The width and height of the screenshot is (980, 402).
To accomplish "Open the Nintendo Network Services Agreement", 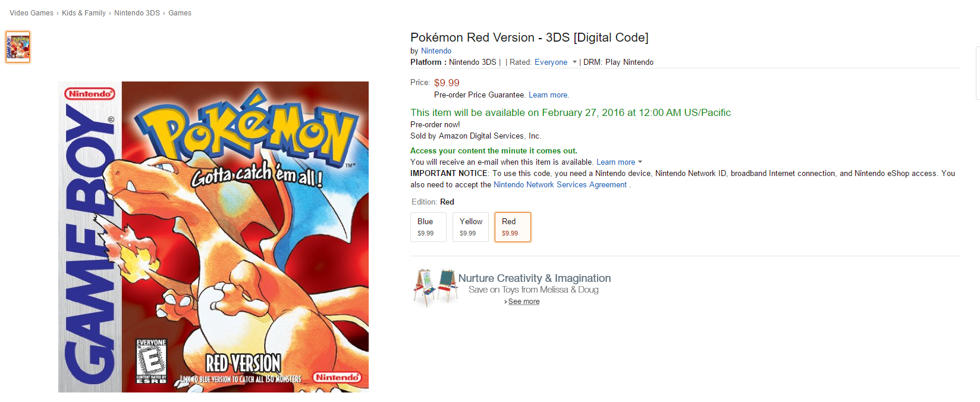I will 560,185.
